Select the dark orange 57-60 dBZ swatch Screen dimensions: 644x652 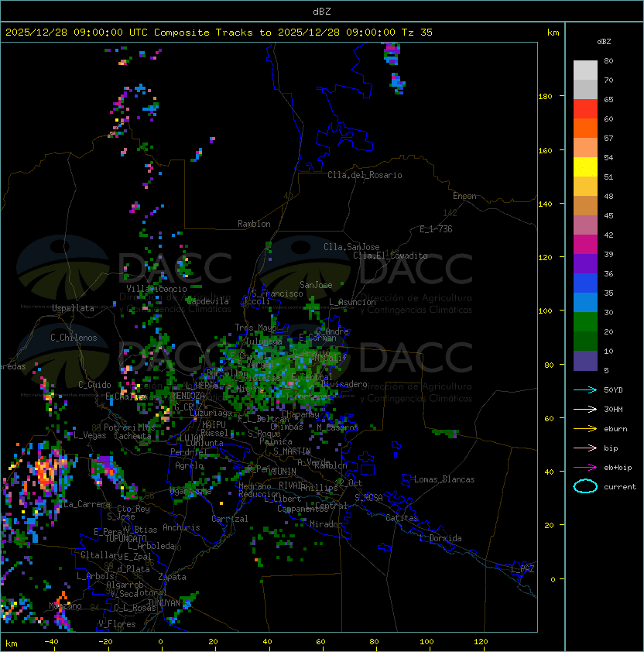(585, 128)
